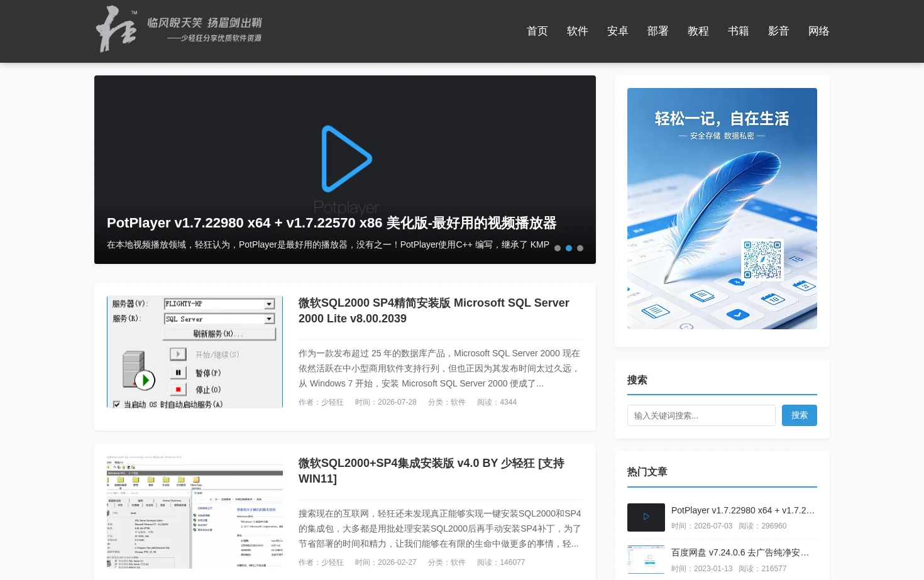Go to the 网络 navigation section
924x580 pixels.
[x=819, y=31]
